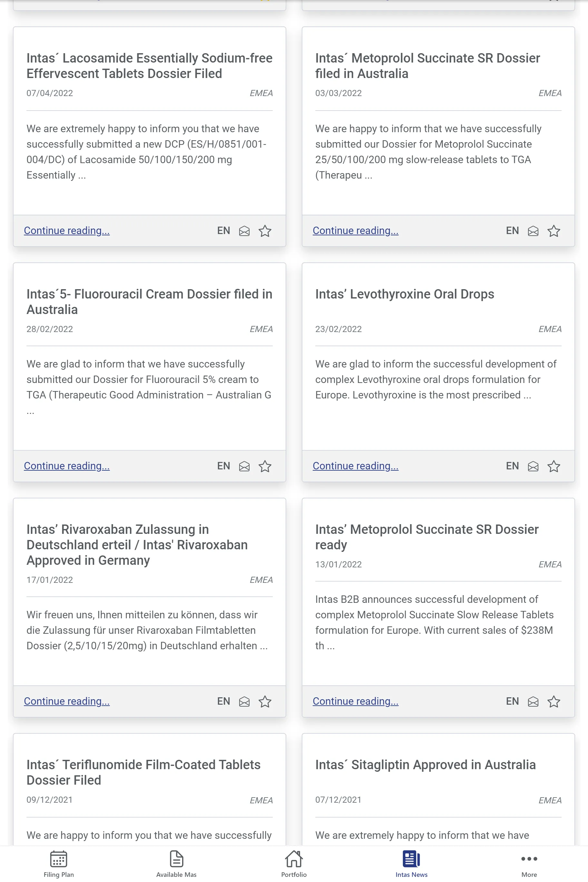
Task: Click EN language label on Rivaroxaban card
Action: coord(223,701)
